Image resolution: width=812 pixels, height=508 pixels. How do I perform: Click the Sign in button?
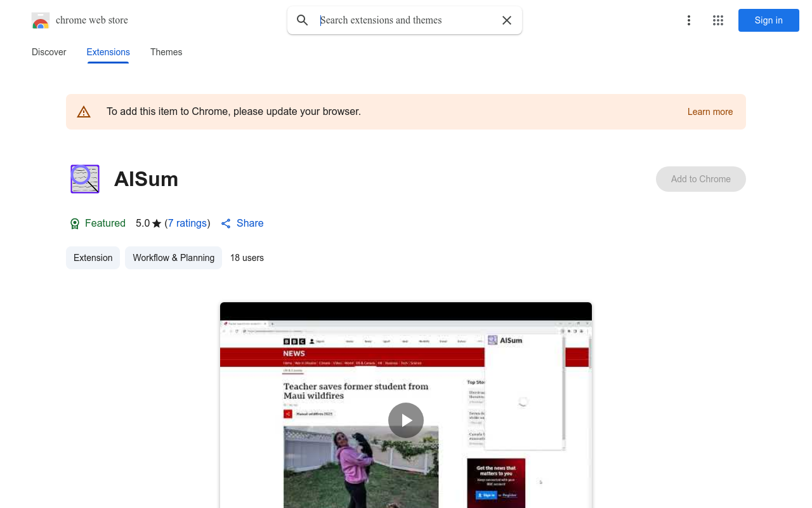(x=769, y=20)
